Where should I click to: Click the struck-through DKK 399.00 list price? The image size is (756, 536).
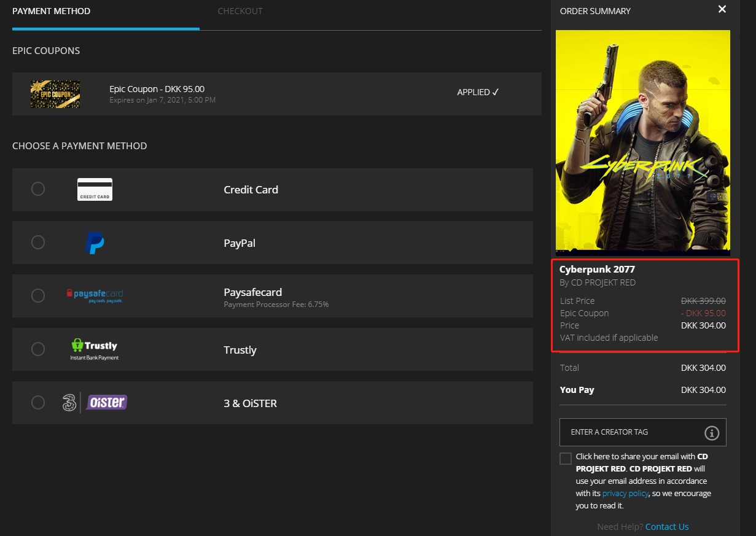tap(704, 301)
